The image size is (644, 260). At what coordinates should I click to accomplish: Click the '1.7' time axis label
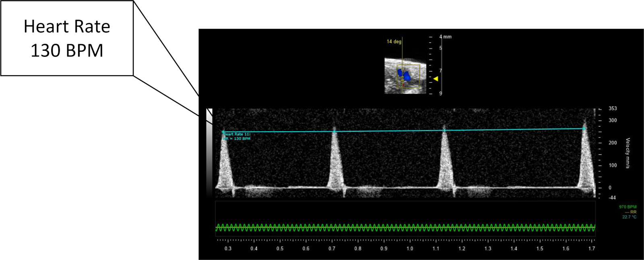[592, 249]
